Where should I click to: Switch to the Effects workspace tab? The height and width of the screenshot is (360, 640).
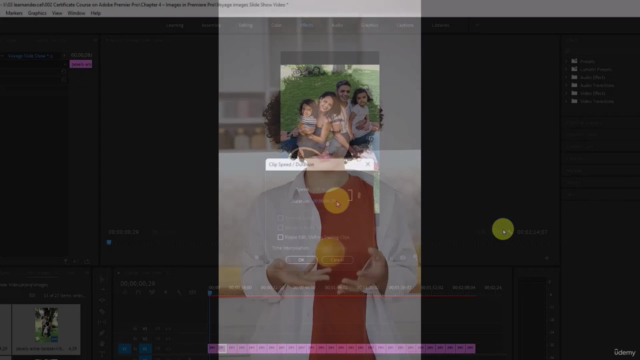pos(307,25)
